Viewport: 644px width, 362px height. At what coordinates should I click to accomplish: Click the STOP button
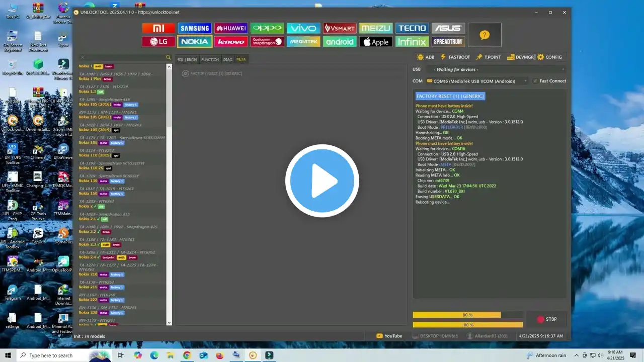point(547,319)
